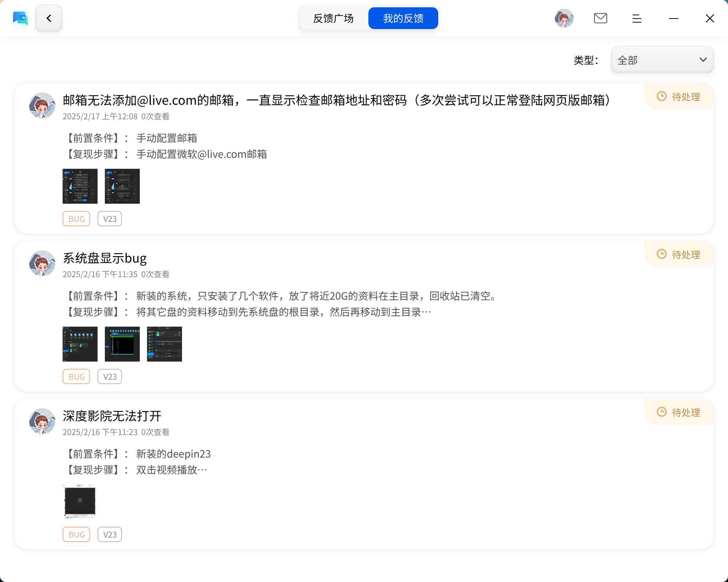Select the 我的反馈 tab
Screen dimensions: 728x582
tap(403, 18)
